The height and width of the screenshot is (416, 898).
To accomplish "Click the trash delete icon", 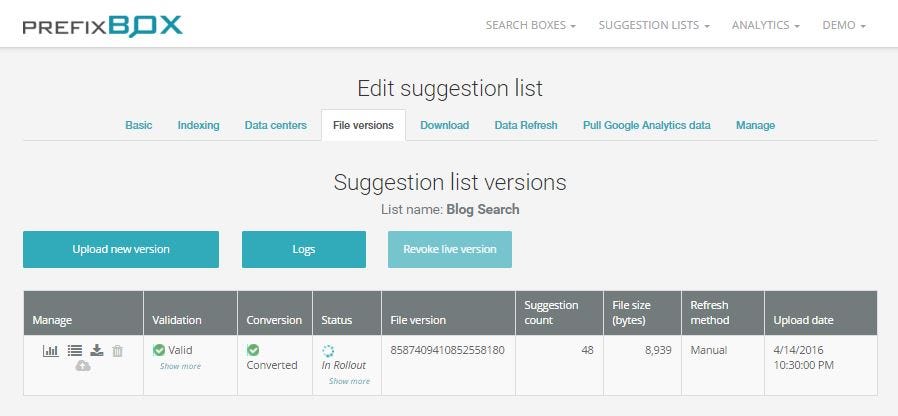I will pos(117,351).
